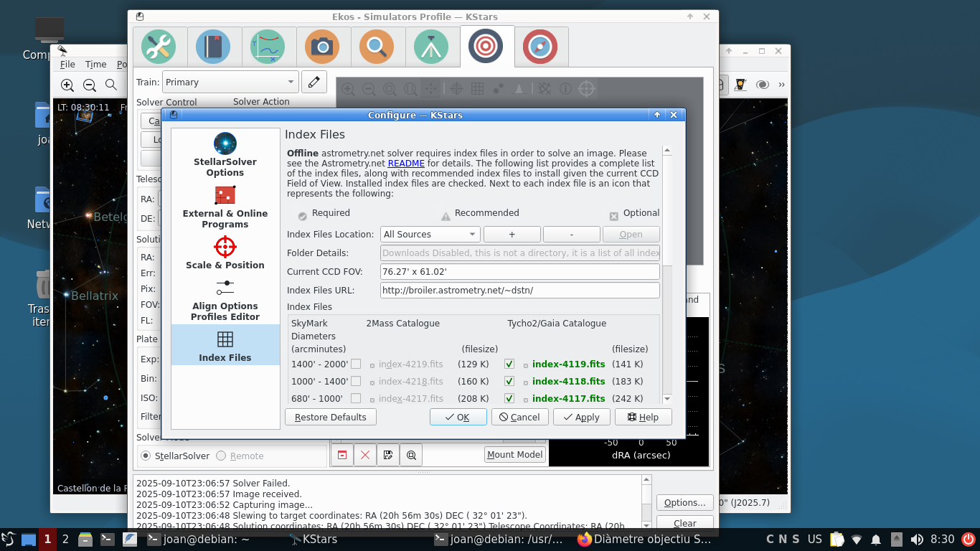Viewport: 980px width, 551px height.
Task: Click magnifier icon in KStars toolbar
Action: (111, 85)
